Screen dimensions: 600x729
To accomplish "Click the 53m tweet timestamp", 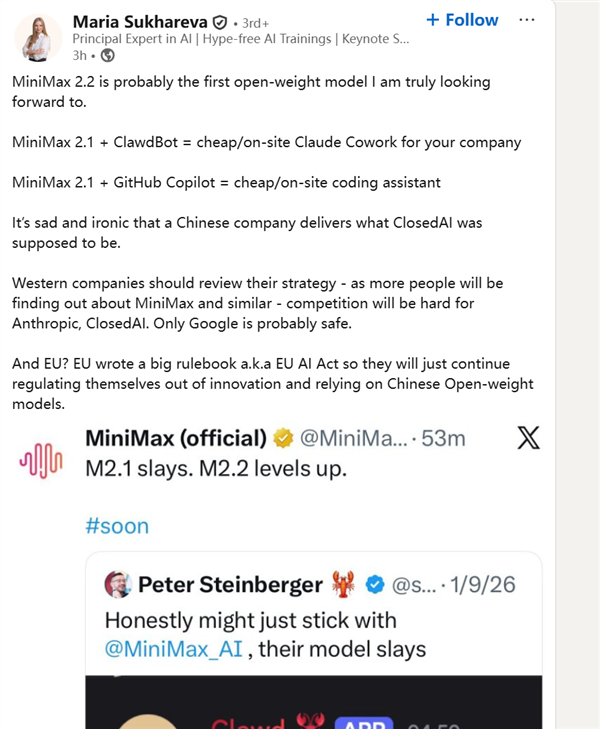I will (x=441, y=438).
